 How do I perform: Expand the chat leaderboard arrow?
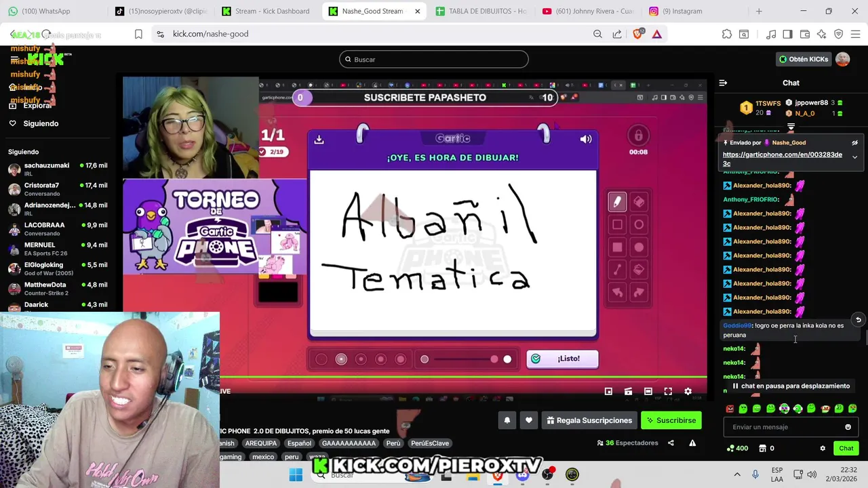click(791, 126)
